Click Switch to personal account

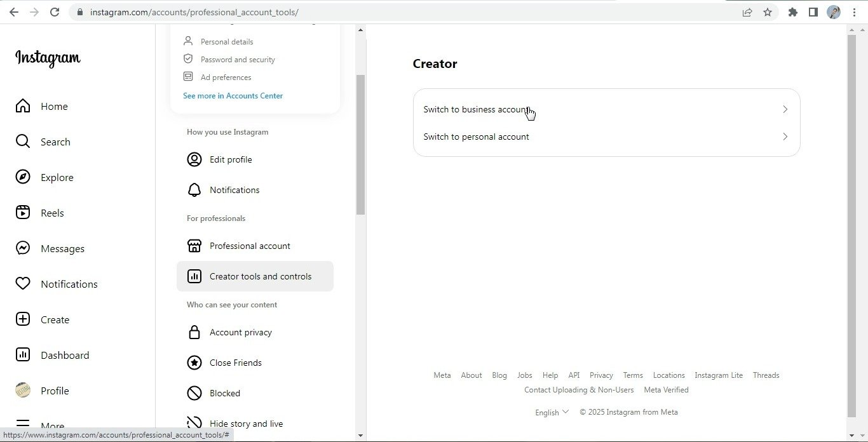pyautogui.click(x=606, y=137)
